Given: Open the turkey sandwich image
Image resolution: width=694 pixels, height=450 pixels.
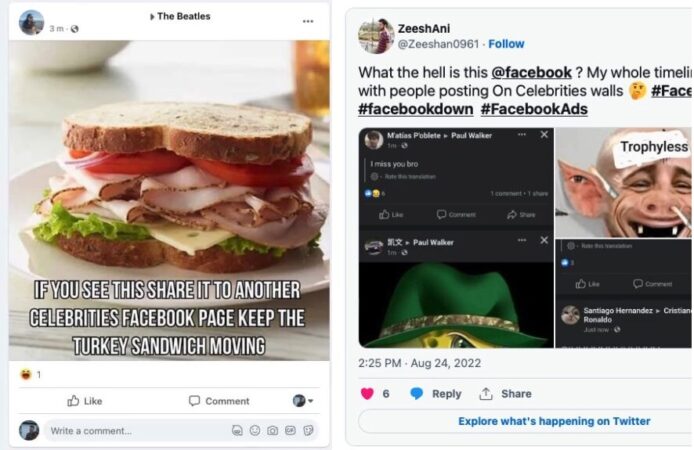Looking at the screenshot, I should pyautogui.click(x=169, y=200).
